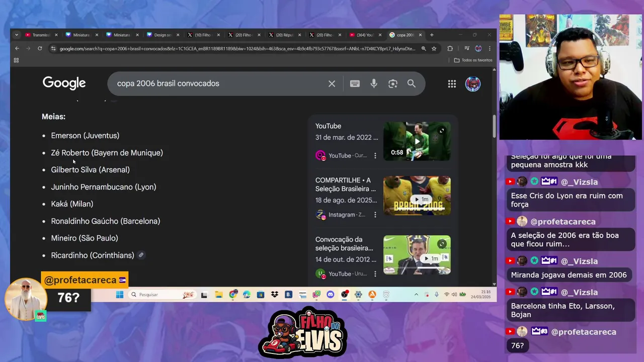Open the Chrome profile avatar
The height and width of the screenshot is (362, 644).
(x=478, y=48)
